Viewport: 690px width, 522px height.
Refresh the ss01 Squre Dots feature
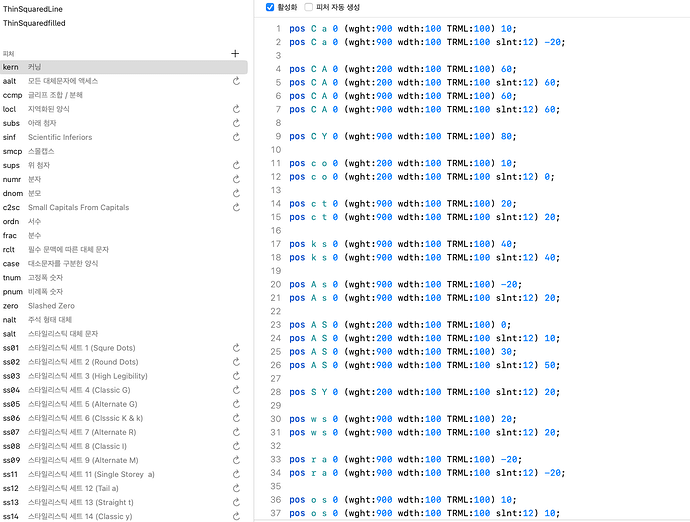236,348
